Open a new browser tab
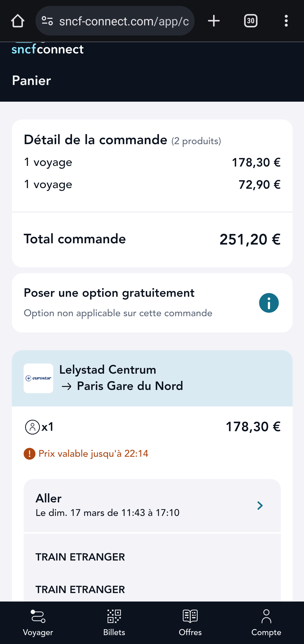 click(214, 21)
